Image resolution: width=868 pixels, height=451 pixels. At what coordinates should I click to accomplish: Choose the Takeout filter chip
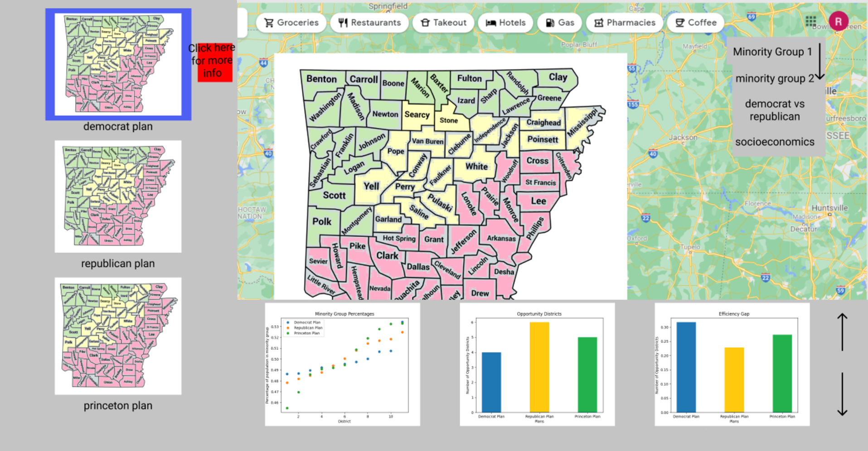[443, 23]
